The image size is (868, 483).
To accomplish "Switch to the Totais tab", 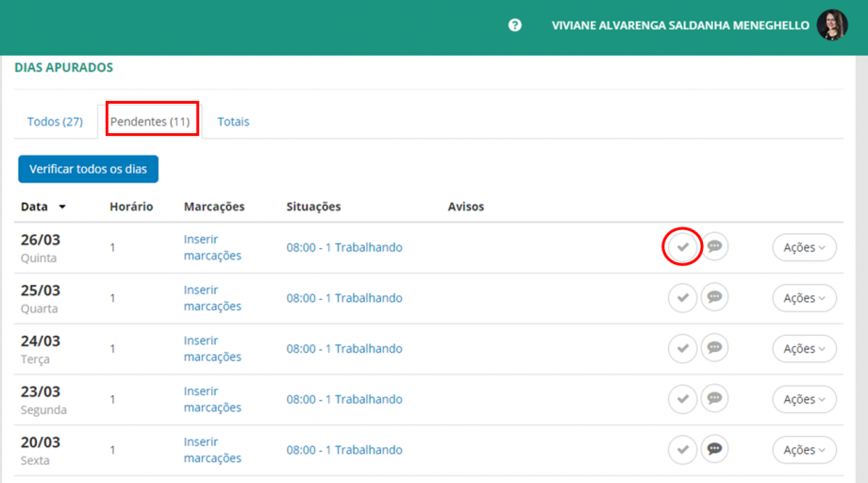I will pyautogui.click(x=233, y=122).
